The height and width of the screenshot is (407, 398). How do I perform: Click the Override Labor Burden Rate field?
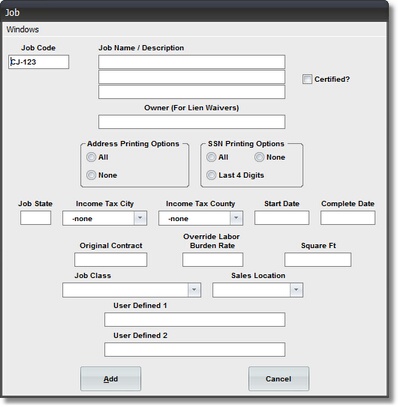pos(213,260)
